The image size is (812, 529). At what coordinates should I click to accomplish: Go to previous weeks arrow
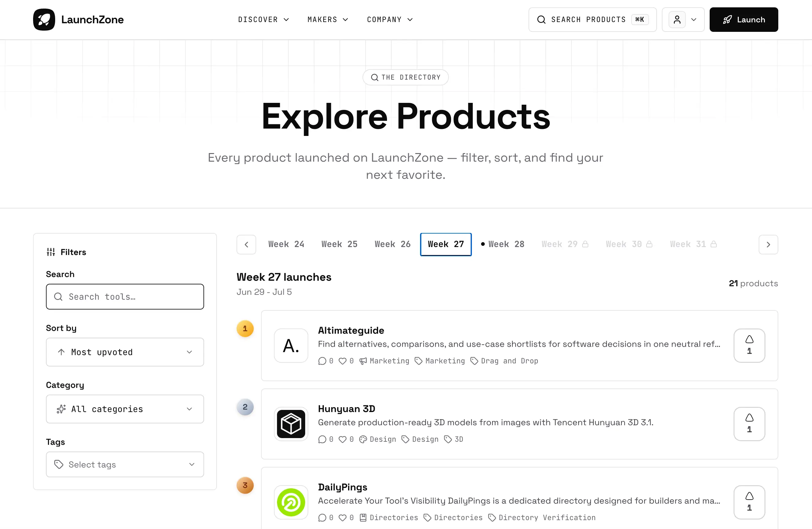tap(246, 244)
